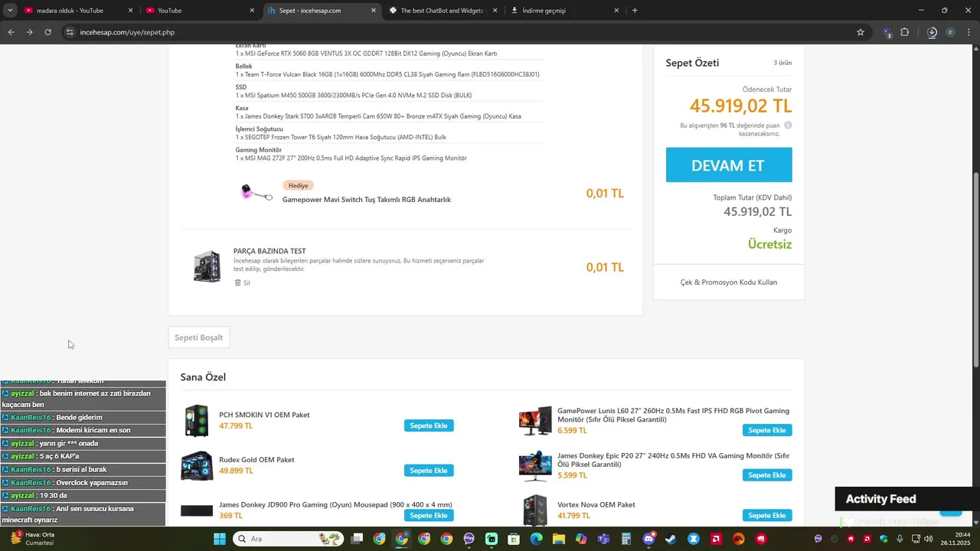This screenshot has height=551, width=980.
Task: Open Gamepower Mavi Switch RGB Anahtarlık link
Action: tap(367, 200)
